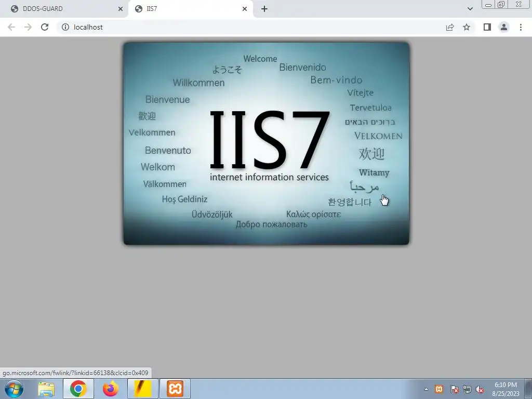Screen dimensions: 532x399
Task: Click the XAMPP tray icon
Action: pos(438,389)
